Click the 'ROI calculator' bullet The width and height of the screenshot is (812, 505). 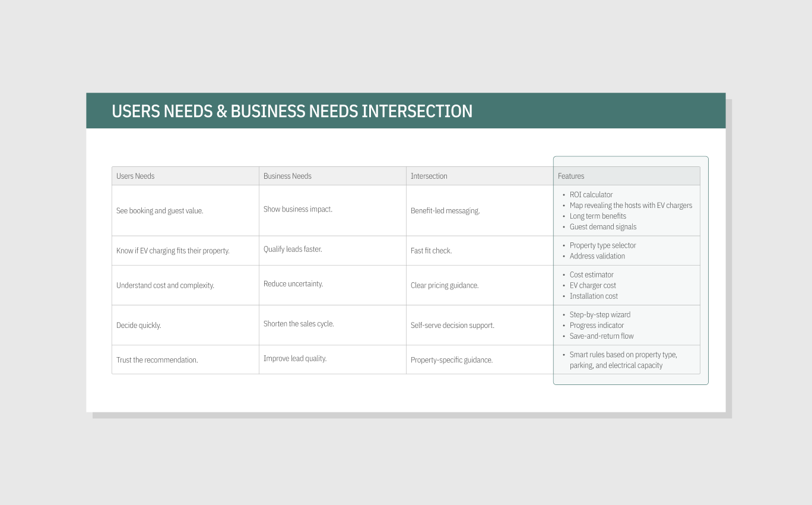point(591,195)
